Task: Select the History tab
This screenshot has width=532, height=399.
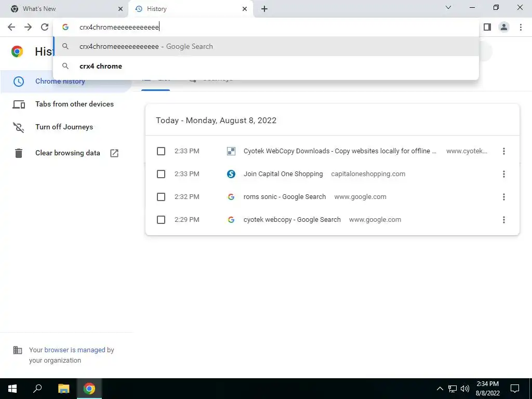Action: (x=190, y=9)
